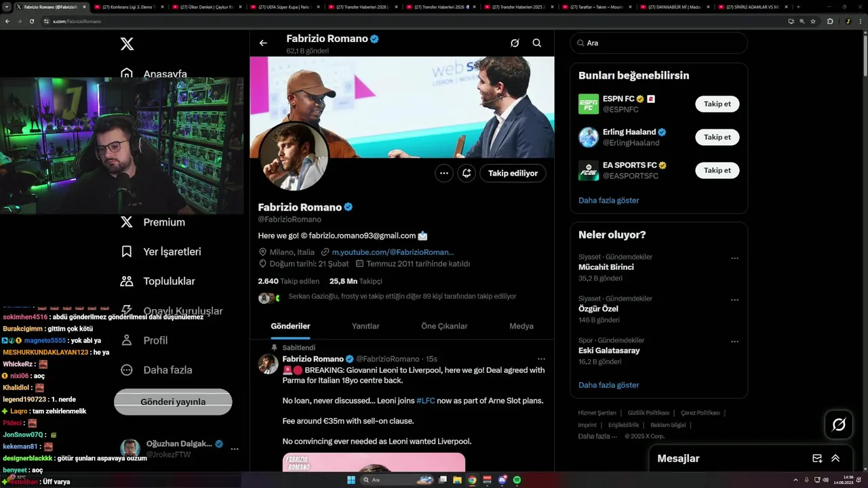The image size is (868, 488).
Task: Open options for Eski Galatasaray trend
Action: click(734, 342)
